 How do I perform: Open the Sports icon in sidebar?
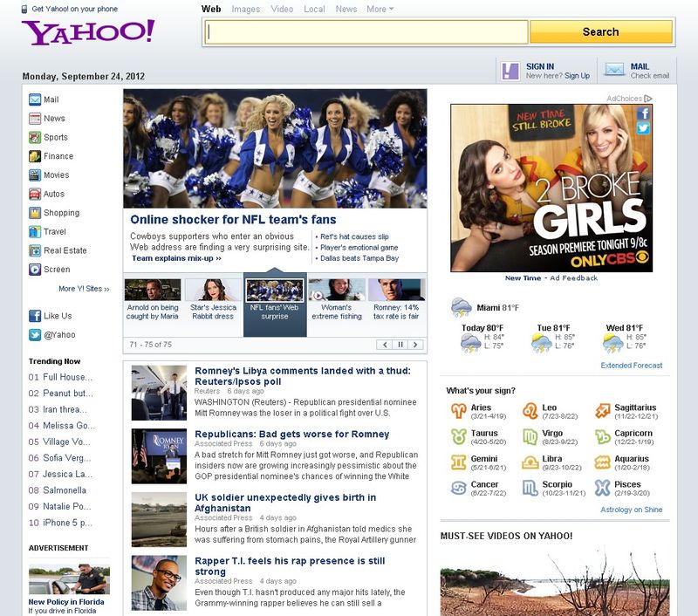tap(35, 137)
